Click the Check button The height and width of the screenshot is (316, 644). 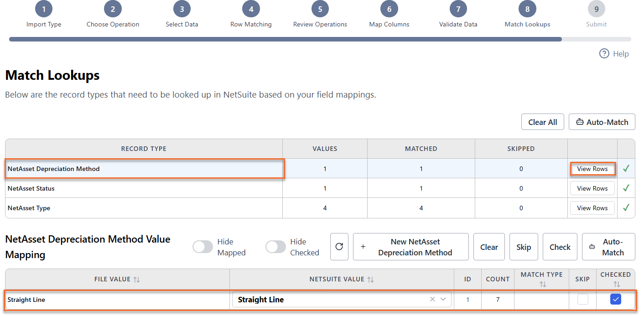tap(560, 247)
